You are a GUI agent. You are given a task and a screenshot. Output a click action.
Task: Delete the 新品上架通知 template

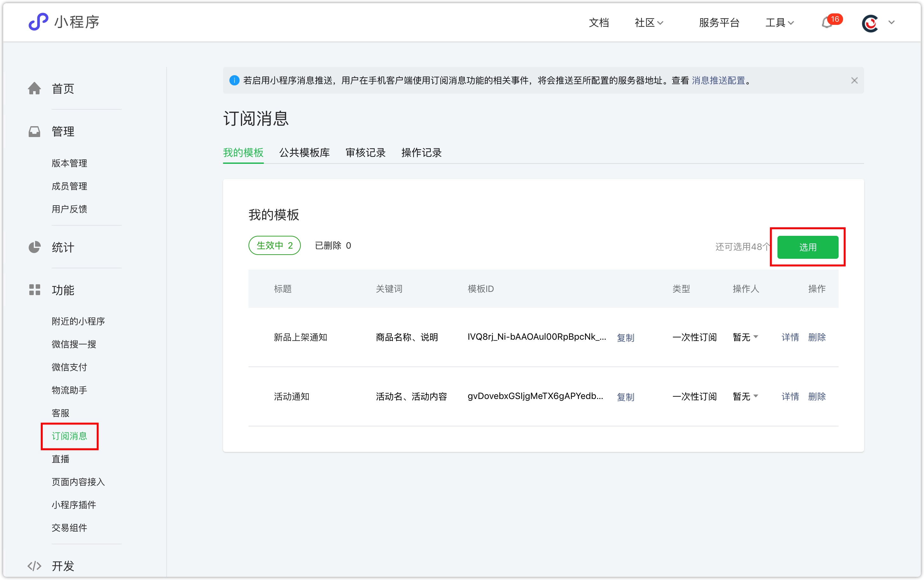817,337
